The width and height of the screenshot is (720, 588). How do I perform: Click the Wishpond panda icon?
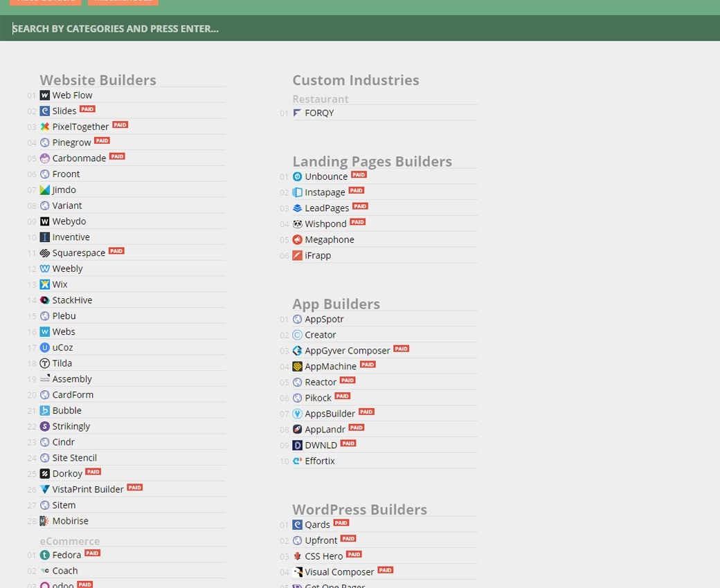(x=298, y=224)
